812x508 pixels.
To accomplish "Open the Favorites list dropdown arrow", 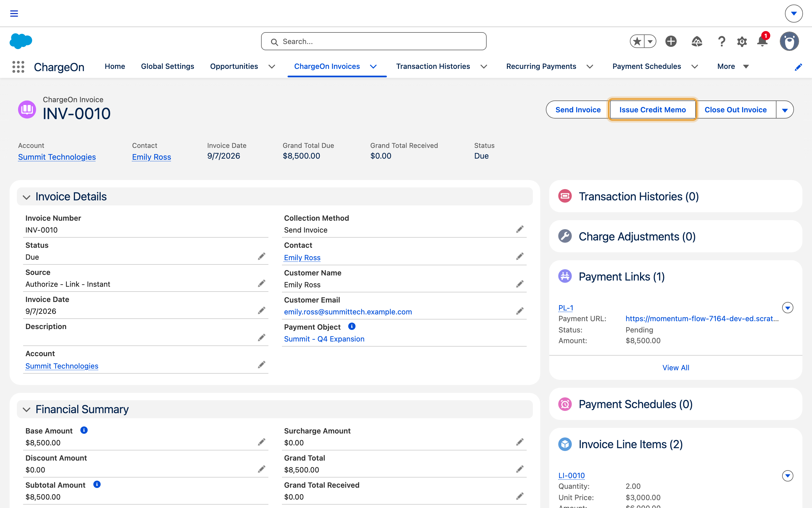I will [x=650, y=41].
